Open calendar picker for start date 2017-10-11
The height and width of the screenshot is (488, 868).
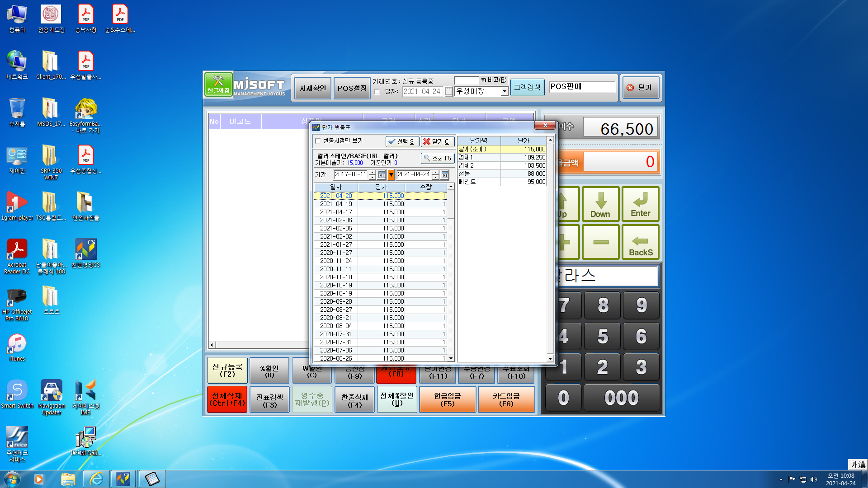(382, 174)
